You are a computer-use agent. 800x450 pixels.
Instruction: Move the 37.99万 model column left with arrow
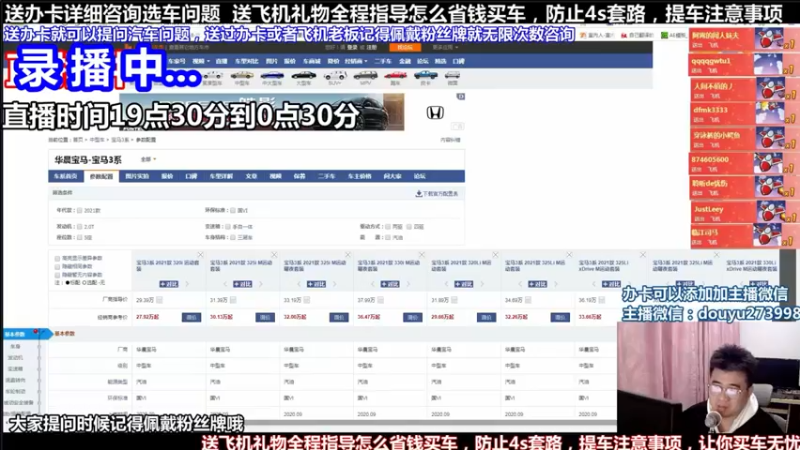pos(372,284)
